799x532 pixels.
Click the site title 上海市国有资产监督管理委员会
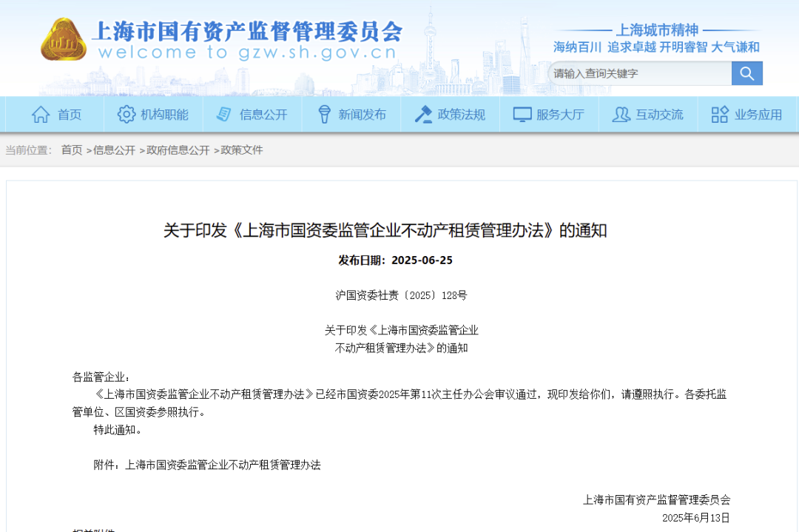point(247,31)
